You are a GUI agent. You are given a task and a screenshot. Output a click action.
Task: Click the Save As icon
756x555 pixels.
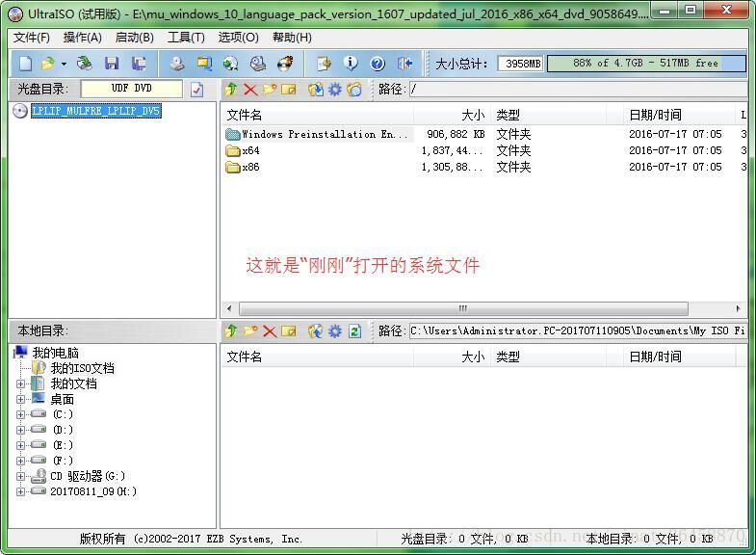pyautogui.click(x=139, y=64)
